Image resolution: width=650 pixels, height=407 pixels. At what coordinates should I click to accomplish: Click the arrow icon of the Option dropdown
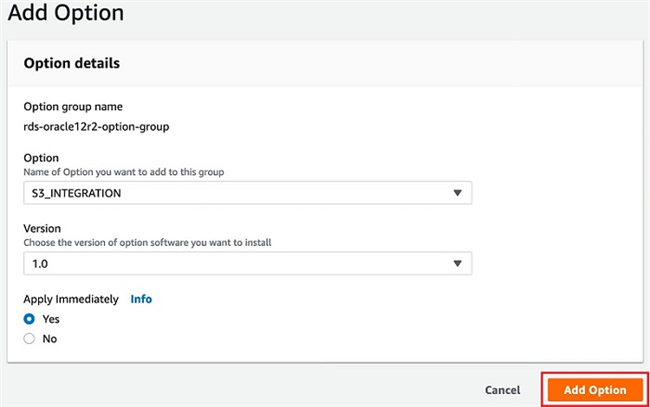[x=457, y=193]
